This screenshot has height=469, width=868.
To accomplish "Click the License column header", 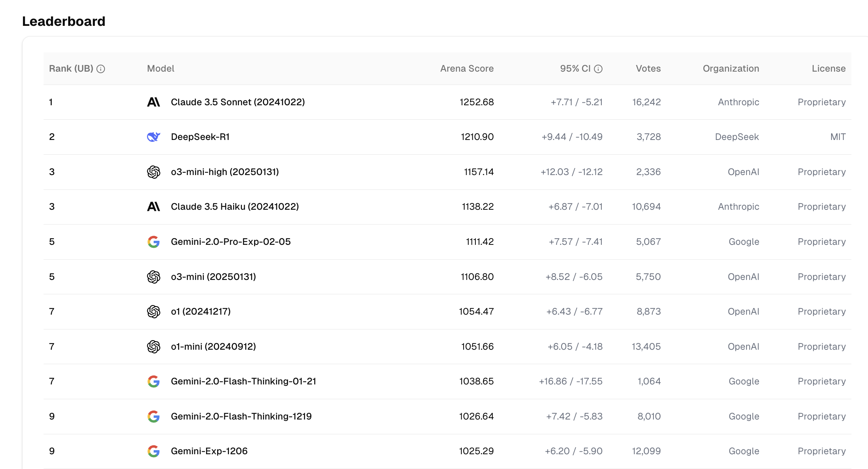I will tap(828, 69).
